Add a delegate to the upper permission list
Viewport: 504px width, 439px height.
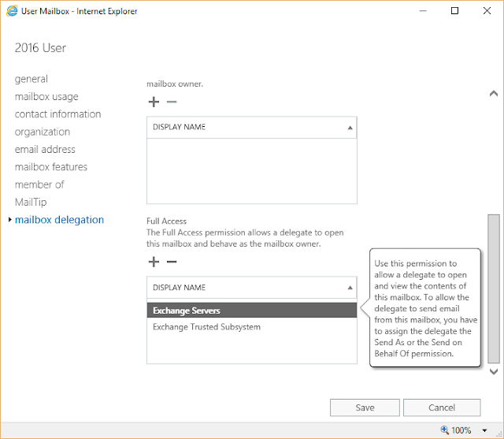click(154, 102)
